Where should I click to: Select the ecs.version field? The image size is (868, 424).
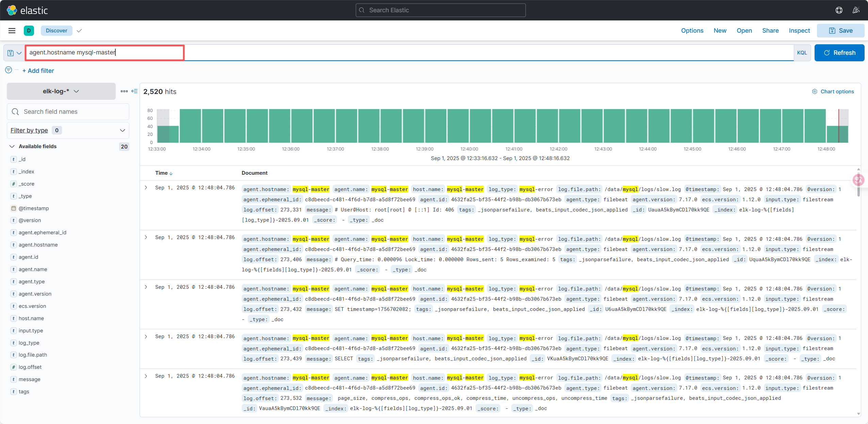(x=32, y=306)
